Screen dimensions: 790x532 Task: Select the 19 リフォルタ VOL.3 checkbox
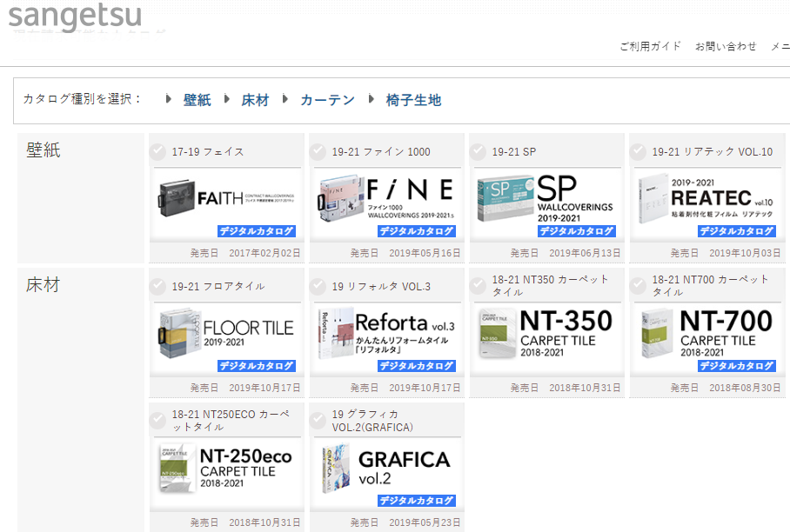pyautogui.click(x=318, y=286)
